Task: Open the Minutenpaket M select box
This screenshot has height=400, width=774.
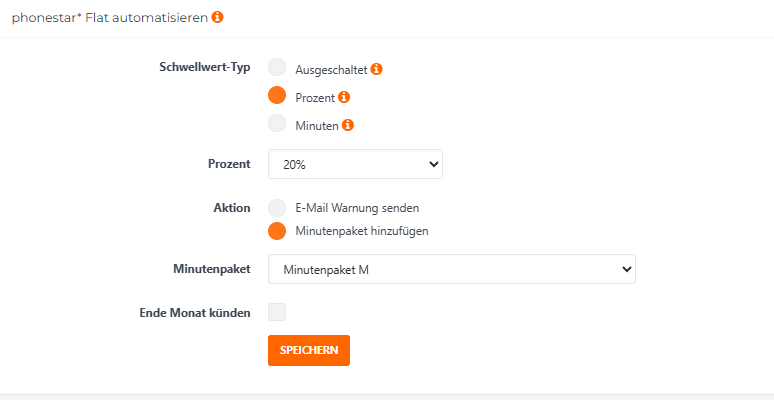Action: coord(452,269)
